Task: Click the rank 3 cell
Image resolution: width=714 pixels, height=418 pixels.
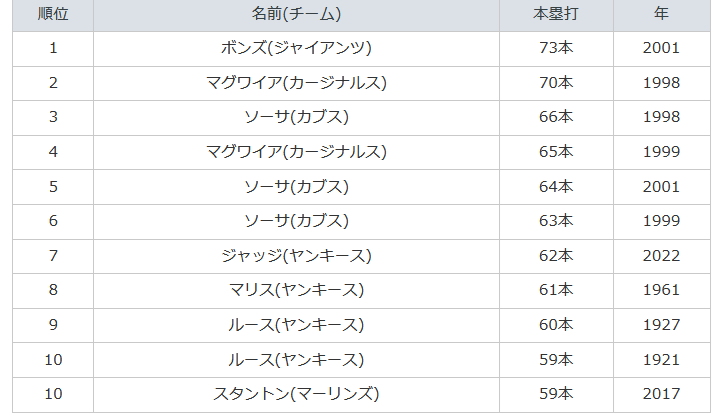Action: [x=53, y=117]
